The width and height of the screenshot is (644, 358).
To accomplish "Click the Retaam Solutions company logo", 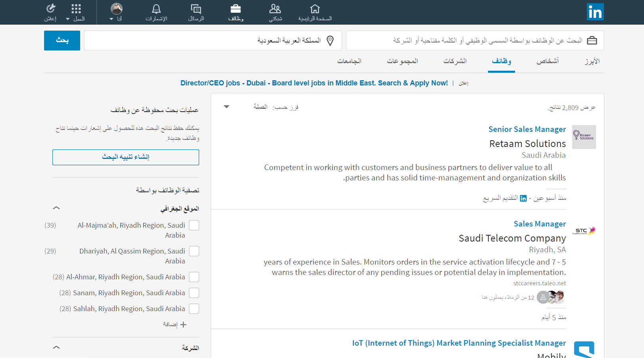I will click(584, 137).
